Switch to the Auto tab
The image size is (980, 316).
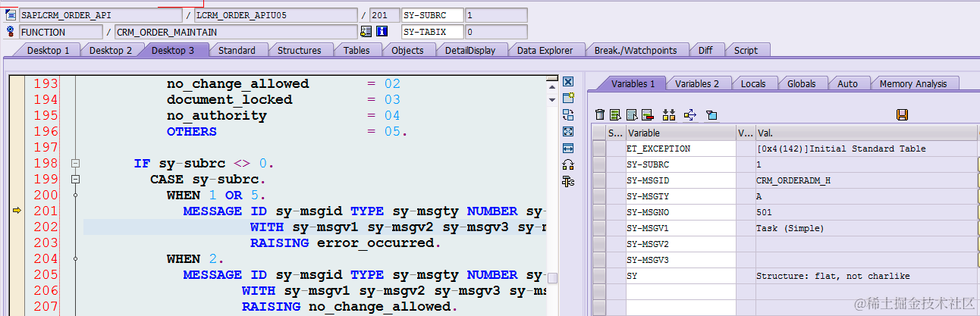(847, 83)
